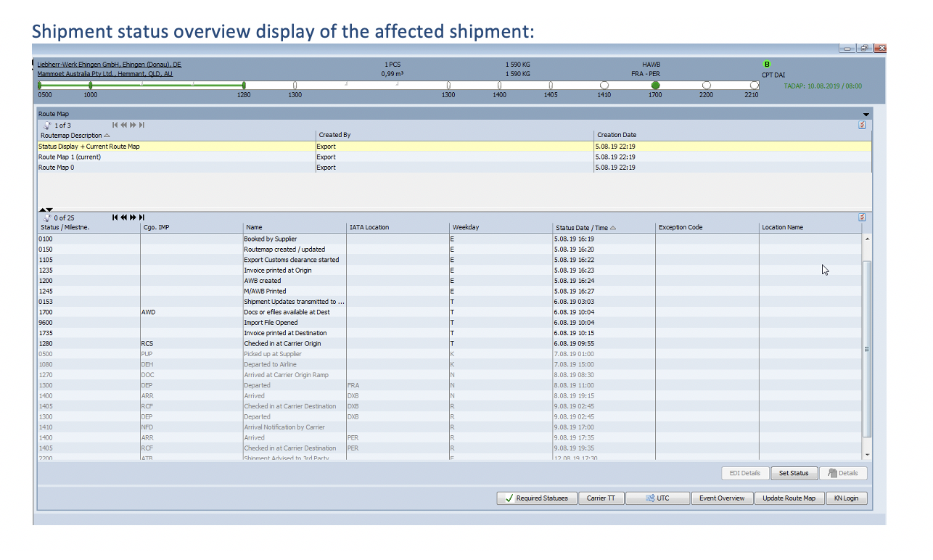The height and width of the screenshot is (560, 933).
Task: Go to the first status record
Action: click(115, 217)
